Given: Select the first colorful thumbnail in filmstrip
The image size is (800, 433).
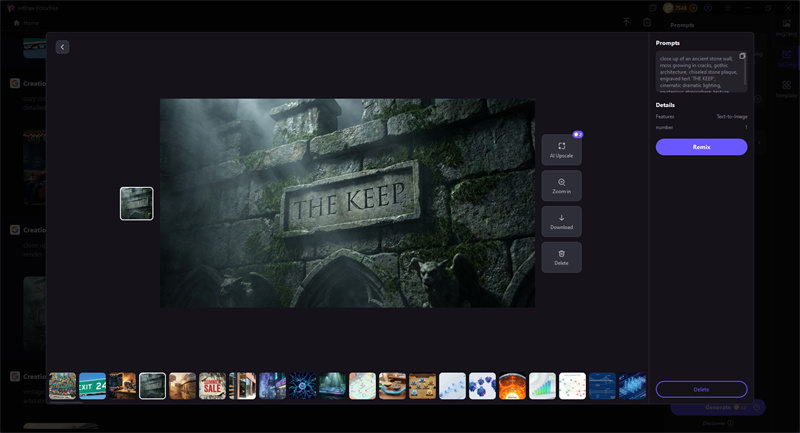Looking at the screenshot, I should point(62,386).
